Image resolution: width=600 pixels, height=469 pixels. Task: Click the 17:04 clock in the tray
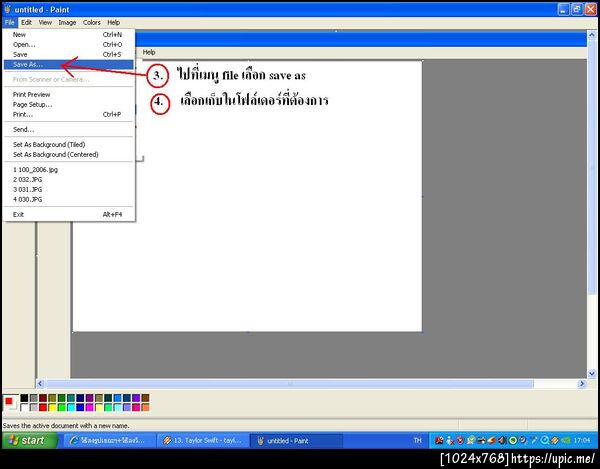click(582, 440)
